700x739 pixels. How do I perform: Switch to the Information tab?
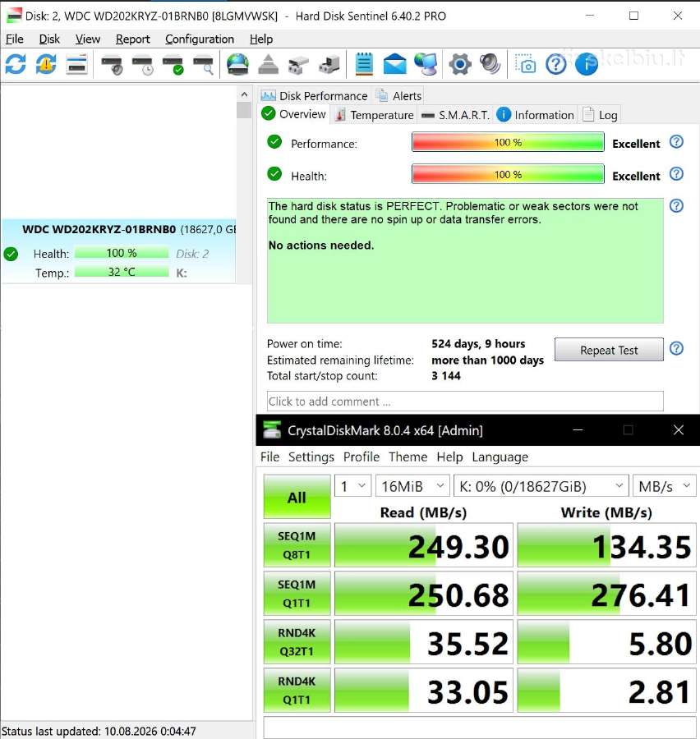pyautogui.click(x=536, y=115)
